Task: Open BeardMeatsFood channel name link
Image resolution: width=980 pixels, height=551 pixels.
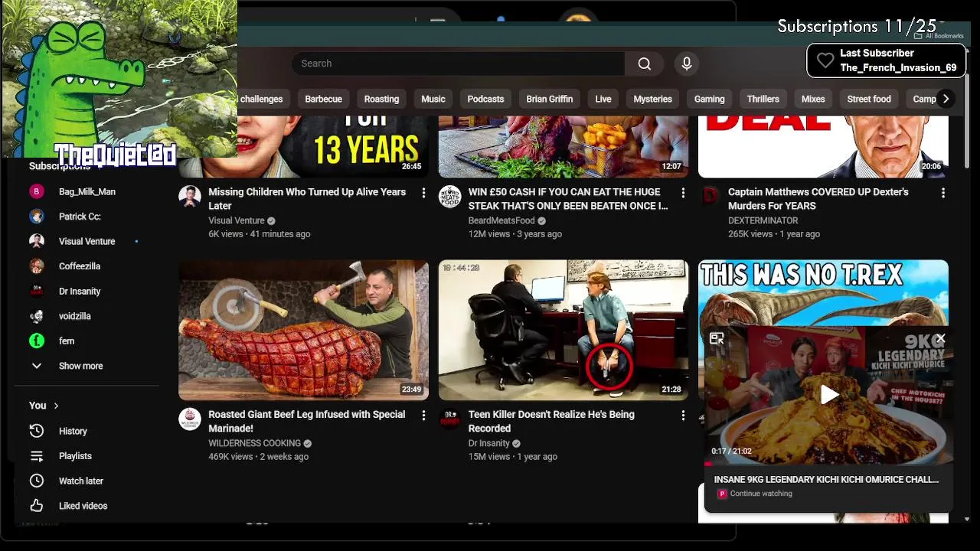Action: point(501,220)
